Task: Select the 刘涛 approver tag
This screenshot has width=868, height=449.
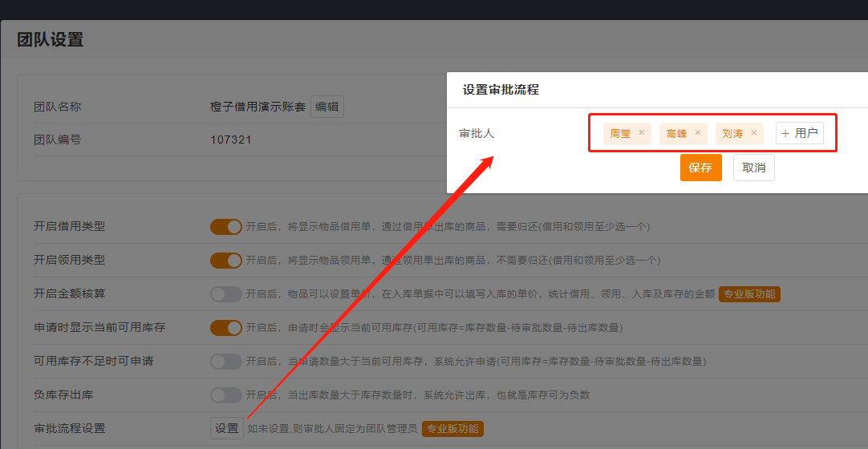Action: point(732,134)
